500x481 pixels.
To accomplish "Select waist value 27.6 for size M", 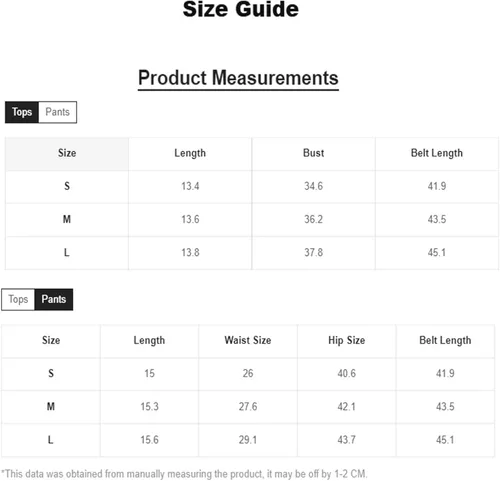I will tap(248, 407).
